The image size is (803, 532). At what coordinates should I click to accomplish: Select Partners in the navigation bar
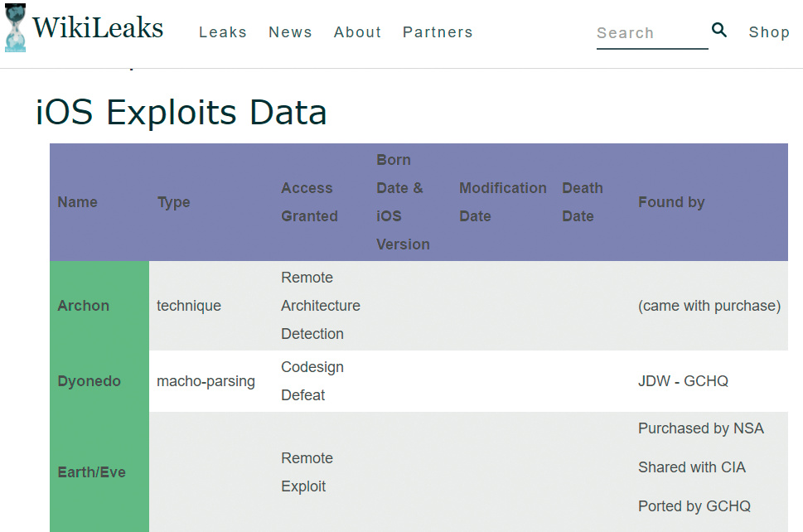point(438,32)
